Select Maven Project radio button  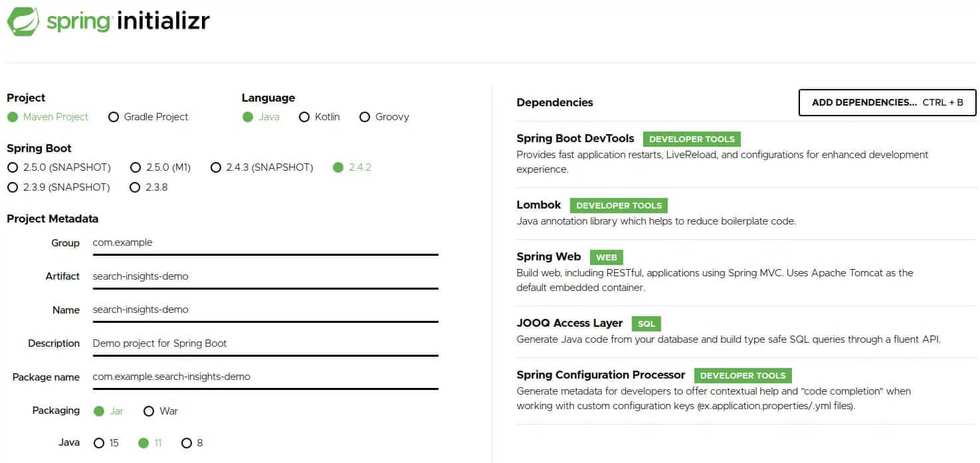[x=13, y=117]
